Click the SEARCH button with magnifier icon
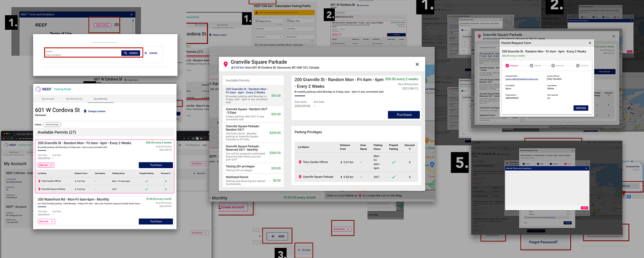644x258 pixels. coord(131,53)
